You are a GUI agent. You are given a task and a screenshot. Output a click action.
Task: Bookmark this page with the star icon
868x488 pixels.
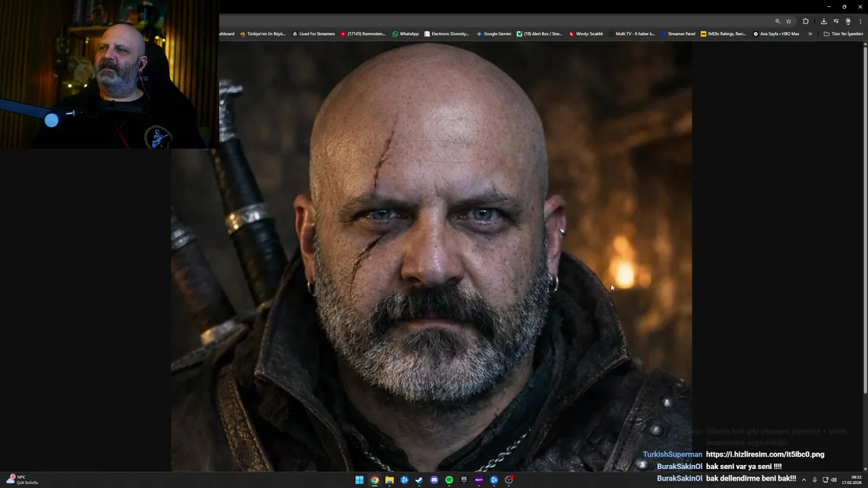[789, 21]
